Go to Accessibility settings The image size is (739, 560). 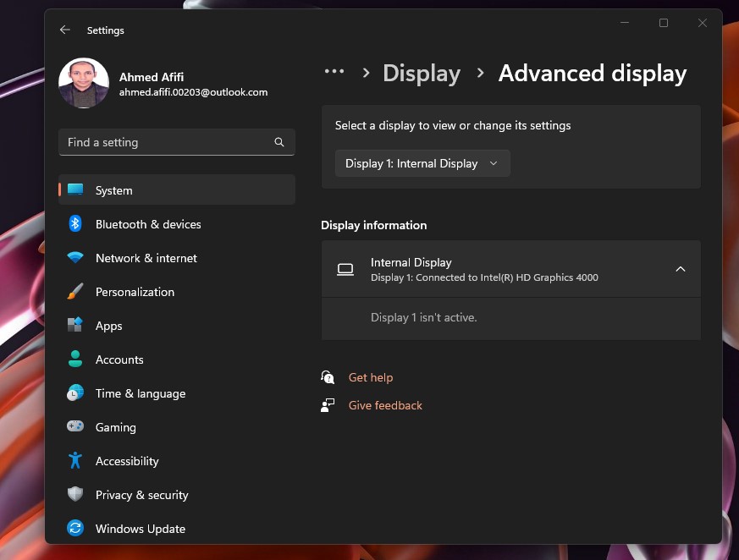(127, 461)
